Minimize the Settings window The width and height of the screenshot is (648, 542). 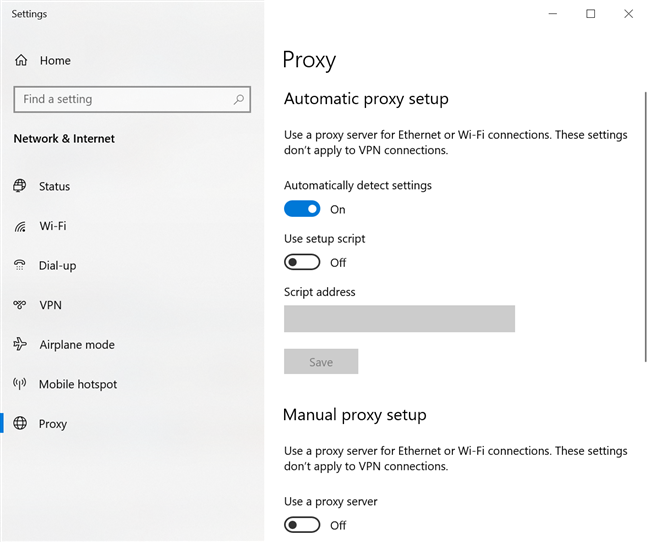click(x=553, y=14)
